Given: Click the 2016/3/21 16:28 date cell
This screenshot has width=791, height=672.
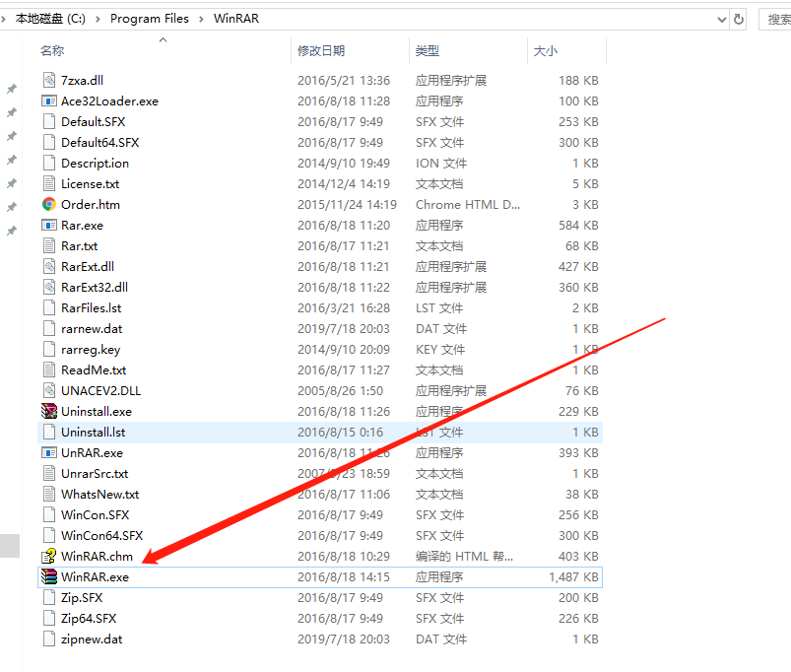Looking at the screenshot, I should 344,307.
